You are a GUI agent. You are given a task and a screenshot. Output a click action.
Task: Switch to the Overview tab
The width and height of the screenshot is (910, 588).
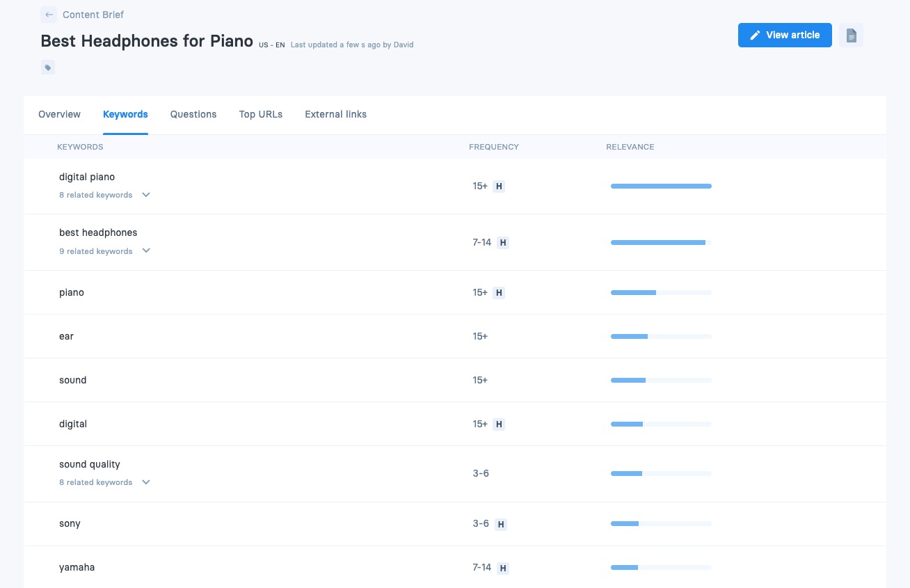[59, 114]
